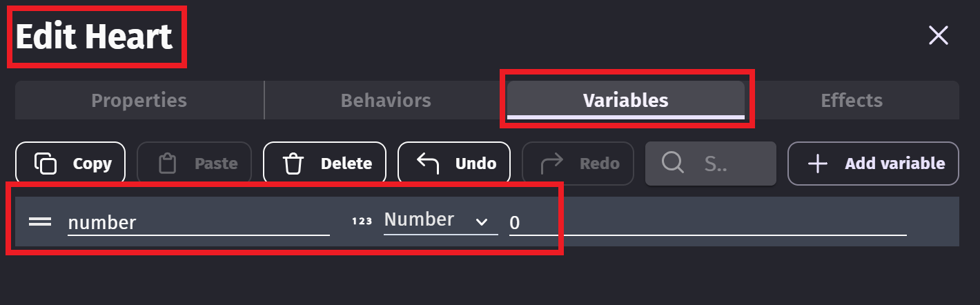Image resolution: width=980 pixels, height=305 pixels.
Task: Grab the drag handle of the number variable
Action: 39,222
